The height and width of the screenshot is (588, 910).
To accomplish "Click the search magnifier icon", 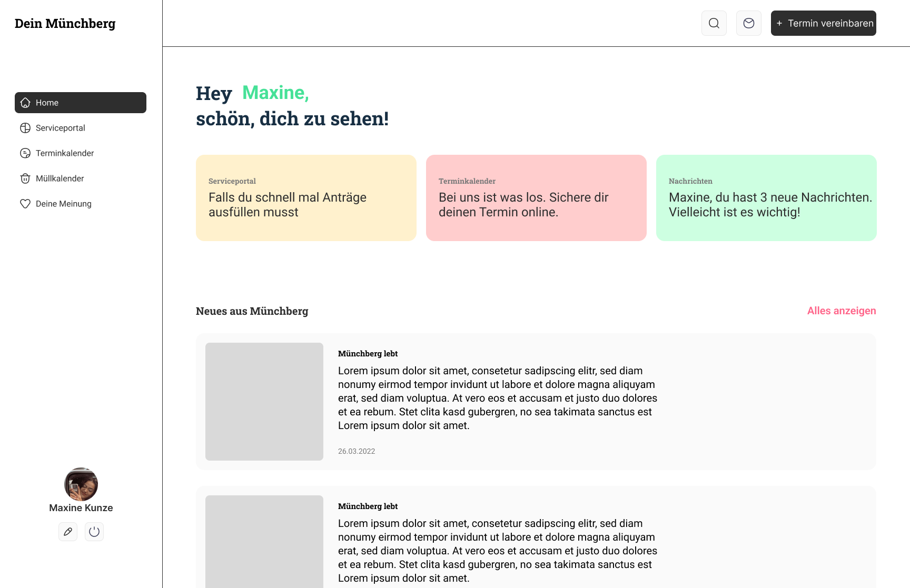I will 714,23.
